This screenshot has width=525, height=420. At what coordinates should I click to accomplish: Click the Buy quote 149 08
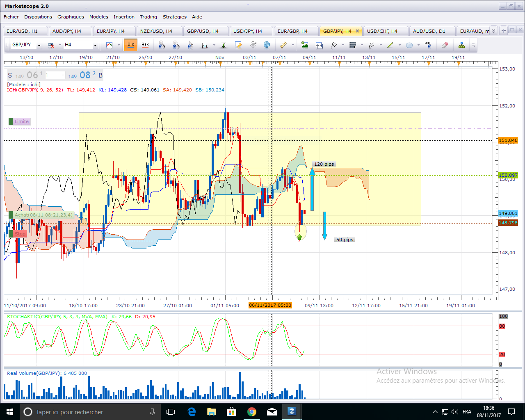tap(85, 75)
